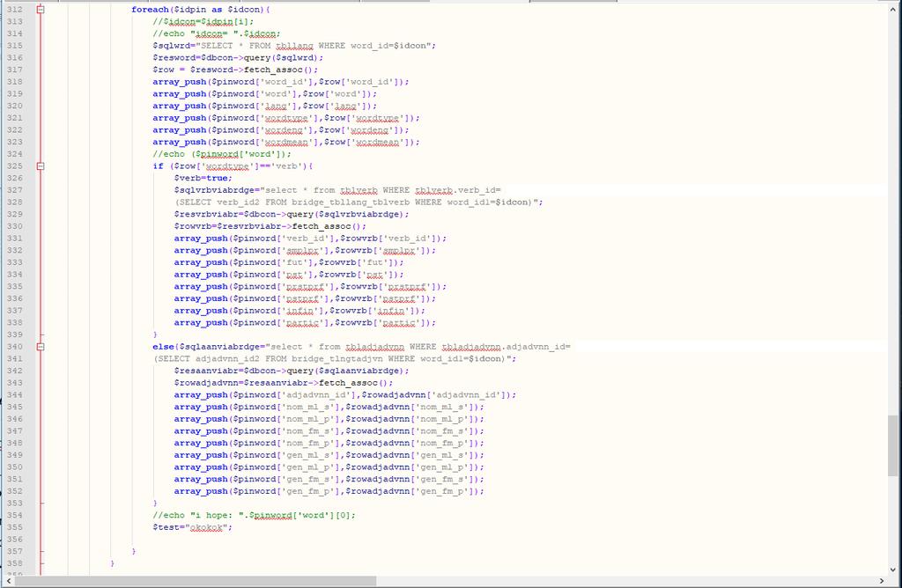Click array_push line for 'word_id'

(281, 82)
